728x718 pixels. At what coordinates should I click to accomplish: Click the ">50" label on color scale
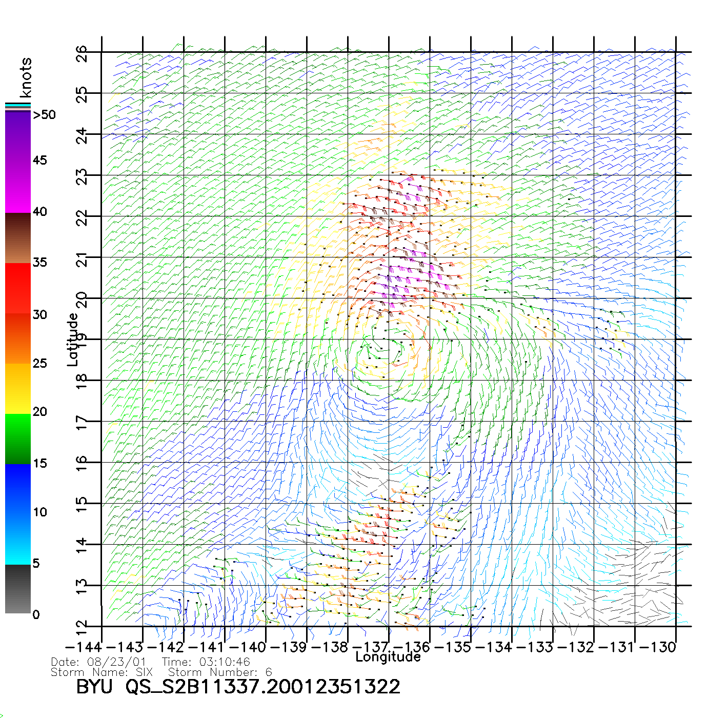click(44, 115)
